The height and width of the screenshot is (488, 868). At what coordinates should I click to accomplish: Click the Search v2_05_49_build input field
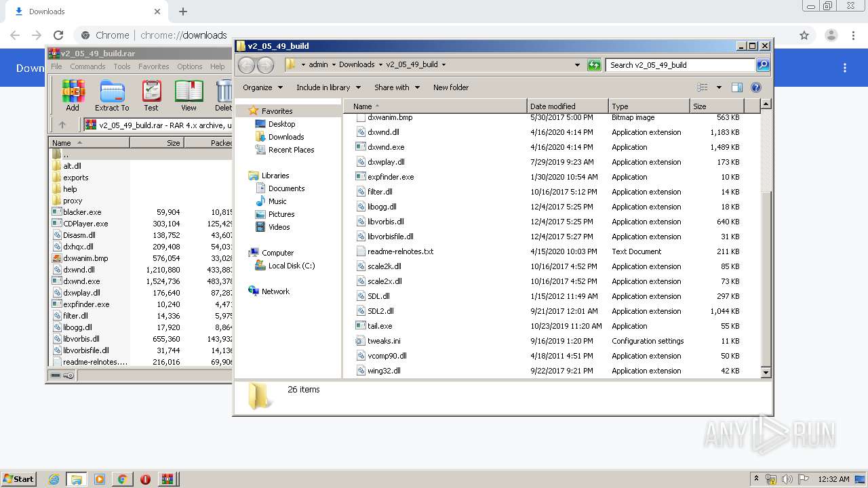point(680,65)
